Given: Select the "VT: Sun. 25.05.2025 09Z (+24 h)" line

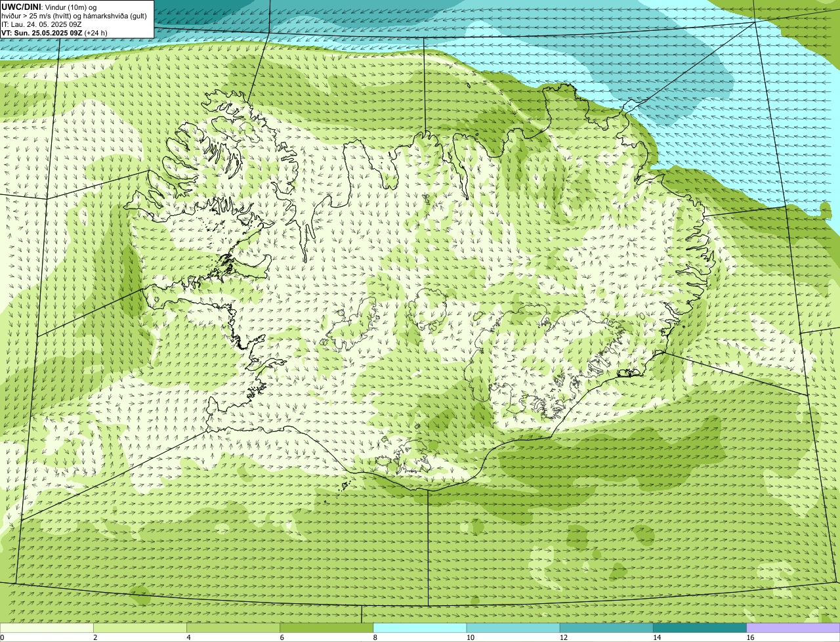Looking at the screenshot, I should [54, 32].
